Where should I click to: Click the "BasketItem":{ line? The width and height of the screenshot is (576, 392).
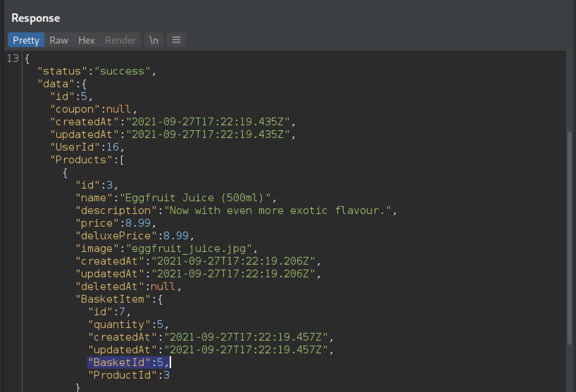point(119,299)
